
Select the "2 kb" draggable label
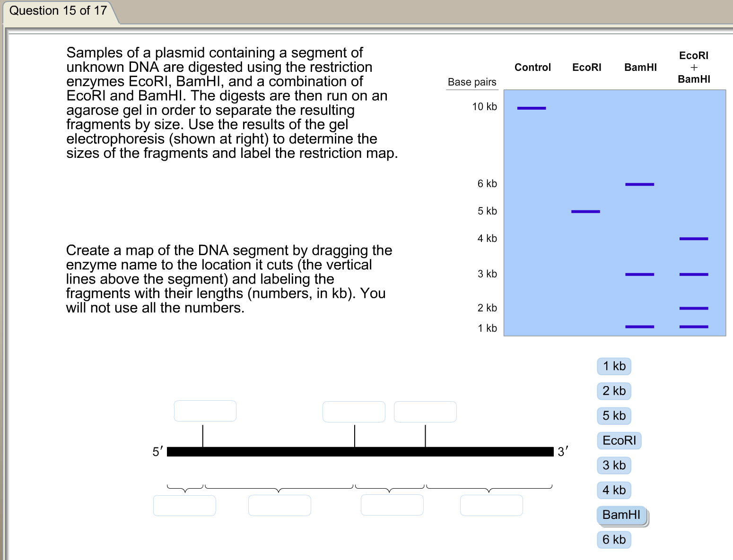(613, 391)
